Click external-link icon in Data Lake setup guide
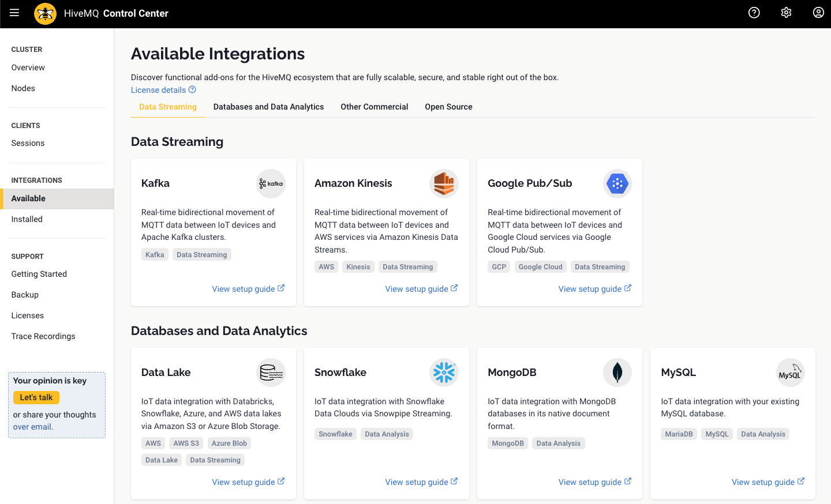 (281, 481)
